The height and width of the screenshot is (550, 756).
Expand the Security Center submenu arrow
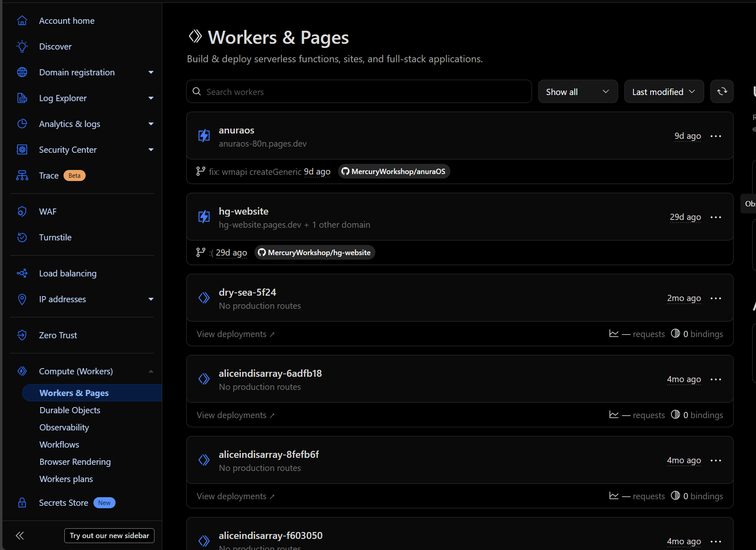(151, 150)
